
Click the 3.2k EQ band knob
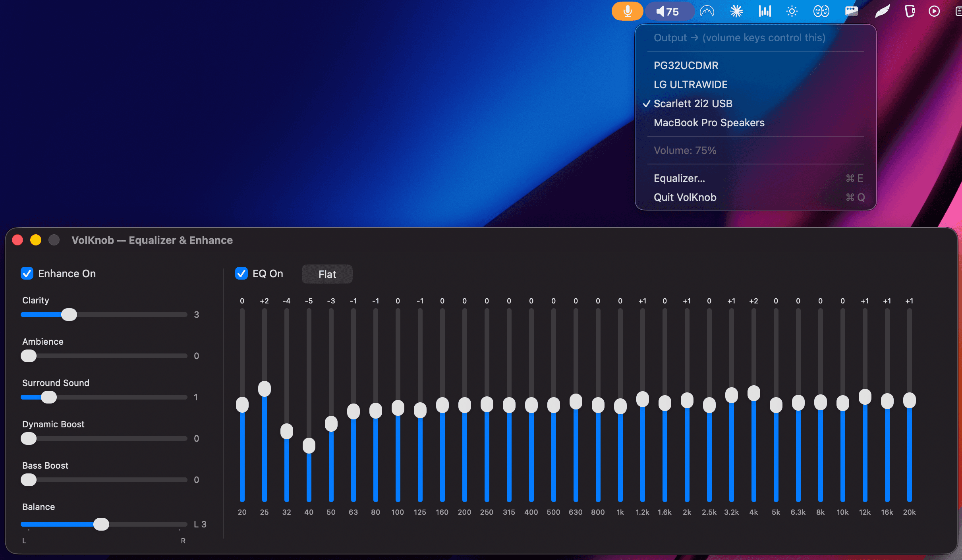[x=732, y=395]
